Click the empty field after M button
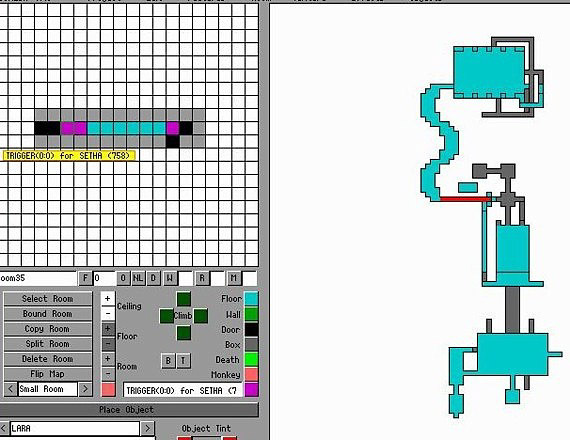 250,278
